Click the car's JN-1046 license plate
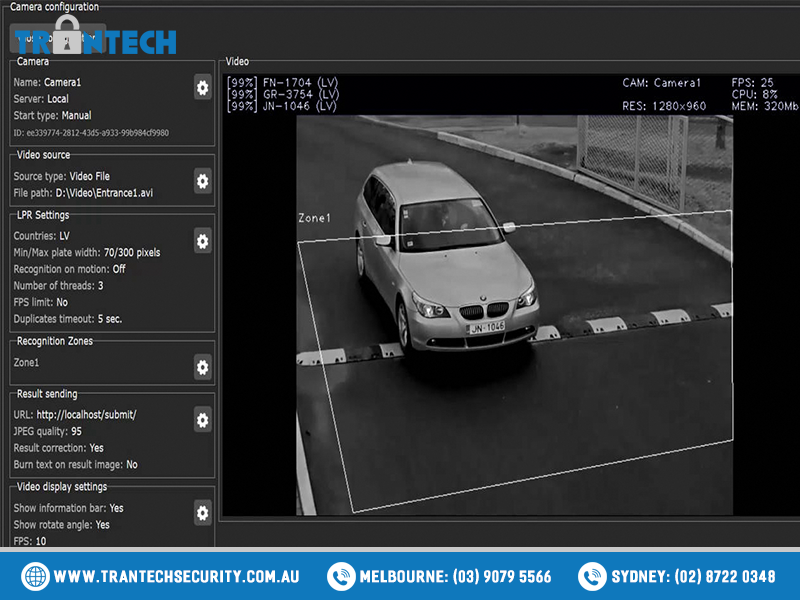The height and width of the screenshot is (600, 800). (x=486, y=327)
